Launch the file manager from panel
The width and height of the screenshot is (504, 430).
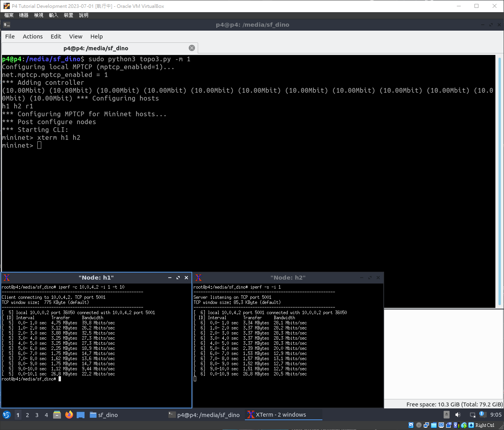57,415
